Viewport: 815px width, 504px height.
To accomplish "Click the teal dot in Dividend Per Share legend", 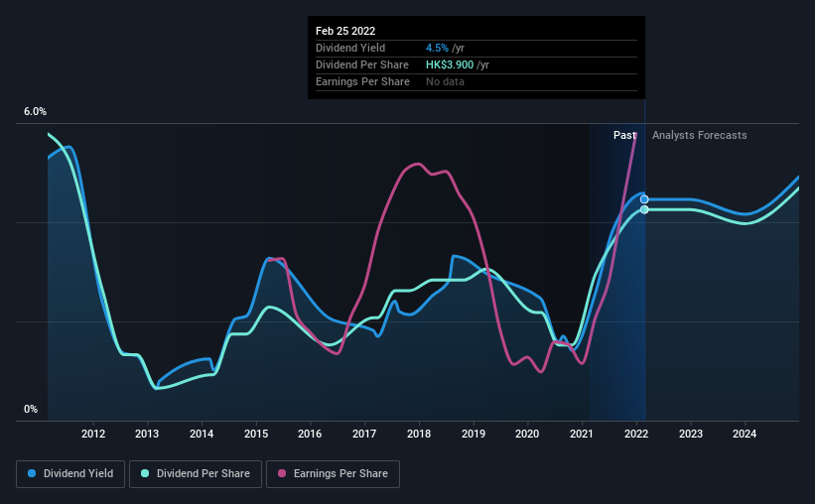I will tap(145, 473).
